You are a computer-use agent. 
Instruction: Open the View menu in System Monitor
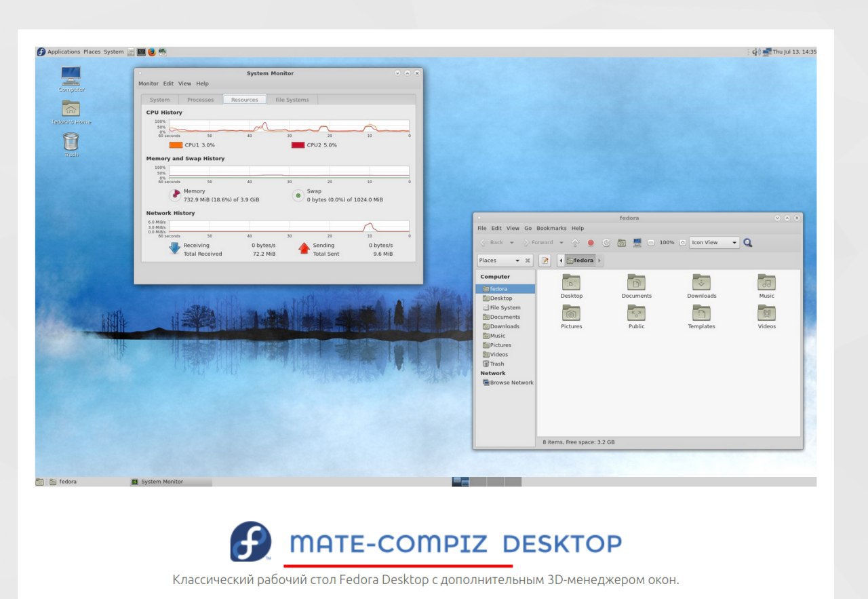184,83
